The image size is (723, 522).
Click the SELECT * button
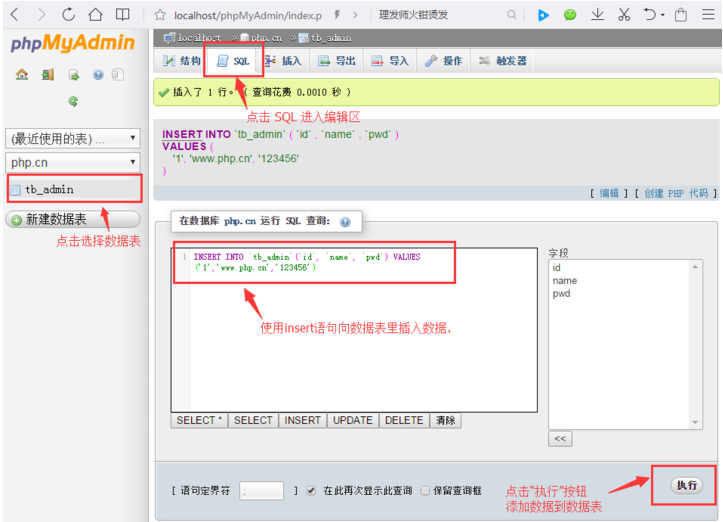[199, 421]
